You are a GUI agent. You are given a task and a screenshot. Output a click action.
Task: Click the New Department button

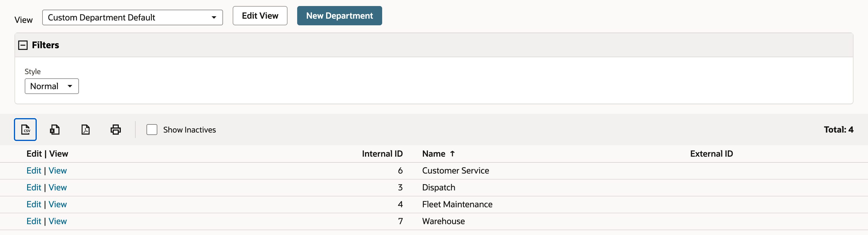tap(339, 16)
